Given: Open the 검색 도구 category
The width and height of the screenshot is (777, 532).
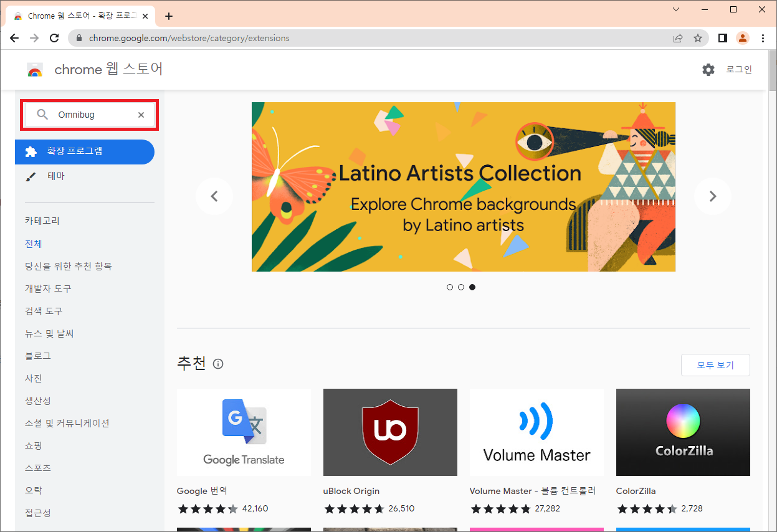Looking at the screenshot, I should pyautogui.click(x=44, y=311).
